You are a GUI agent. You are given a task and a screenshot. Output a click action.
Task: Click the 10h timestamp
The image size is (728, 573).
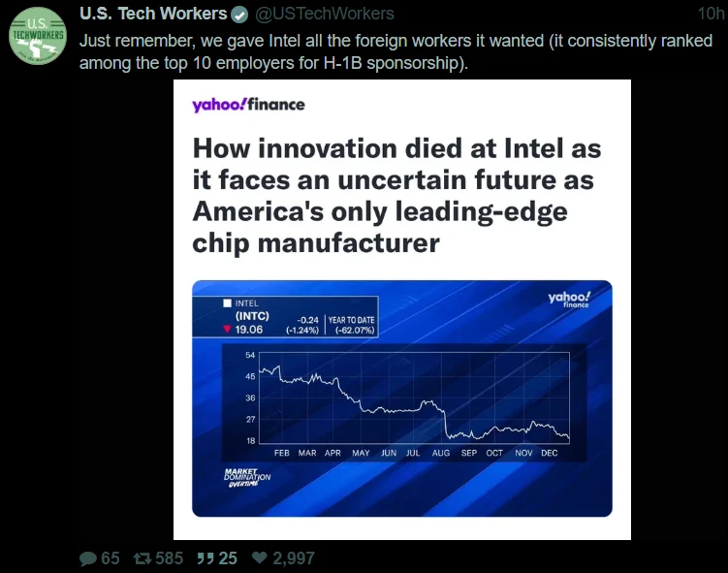710,14
